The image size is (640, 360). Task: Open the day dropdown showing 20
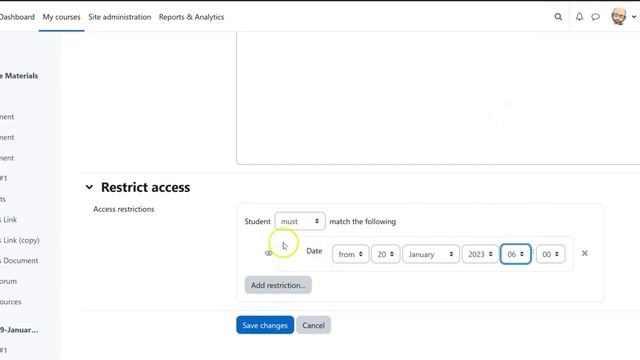click(385, 254)
